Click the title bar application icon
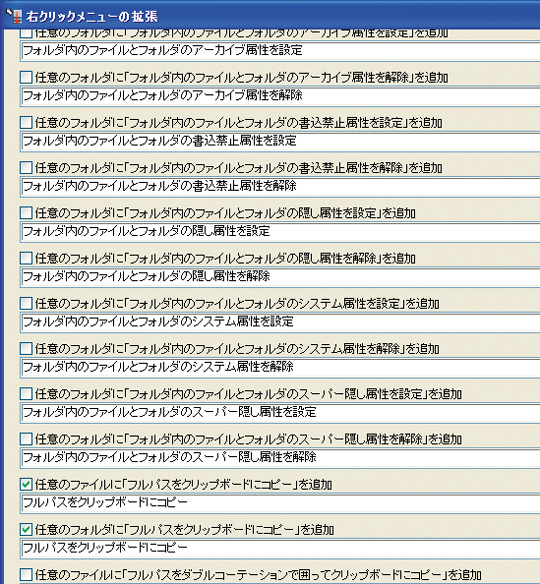Screen dimensions: 540x584 click(x=15, y=16)
